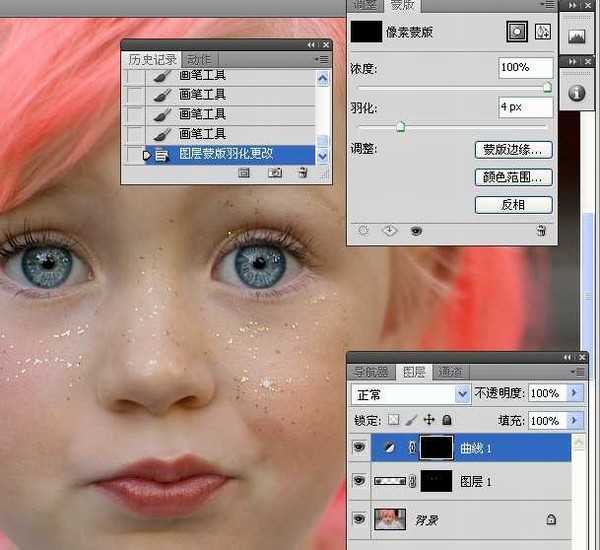Click create new document from state icon
The image size is (600, 550).
point(243,173)
